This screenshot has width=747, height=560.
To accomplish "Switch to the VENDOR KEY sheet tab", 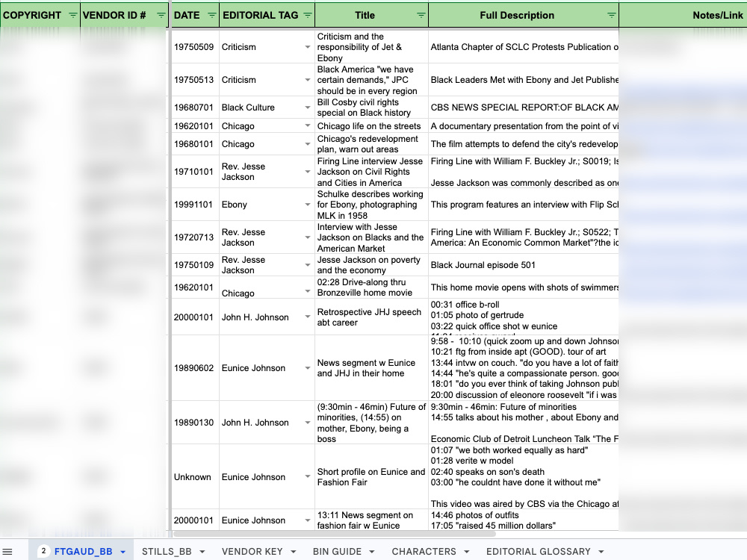I will [x=252, y=552].
